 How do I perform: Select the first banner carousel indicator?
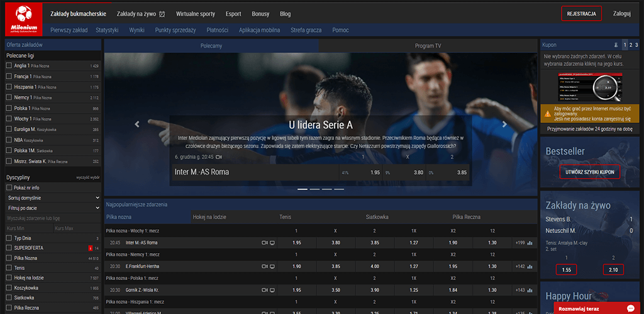(303, 188)
